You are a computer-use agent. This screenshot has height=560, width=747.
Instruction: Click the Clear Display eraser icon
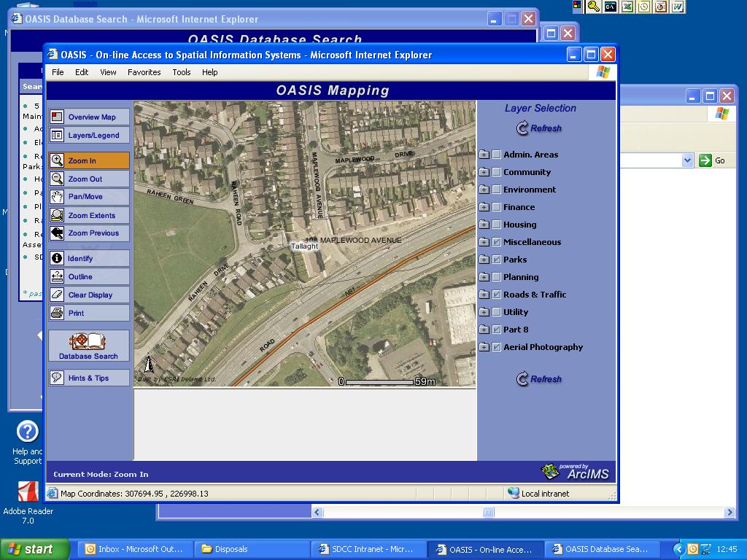point(57,295)
